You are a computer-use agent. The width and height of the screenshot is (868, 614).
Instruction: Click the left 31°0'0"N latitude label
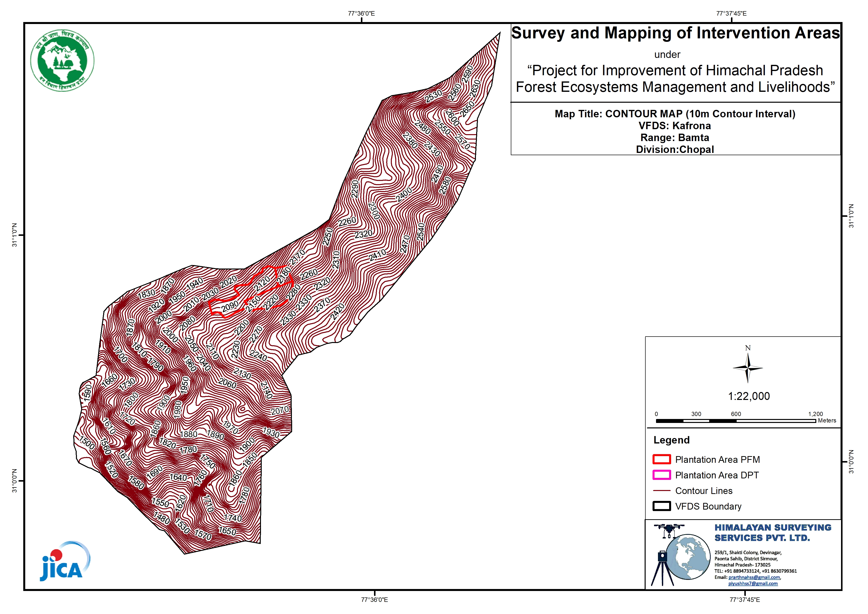[x=15, y=481]
